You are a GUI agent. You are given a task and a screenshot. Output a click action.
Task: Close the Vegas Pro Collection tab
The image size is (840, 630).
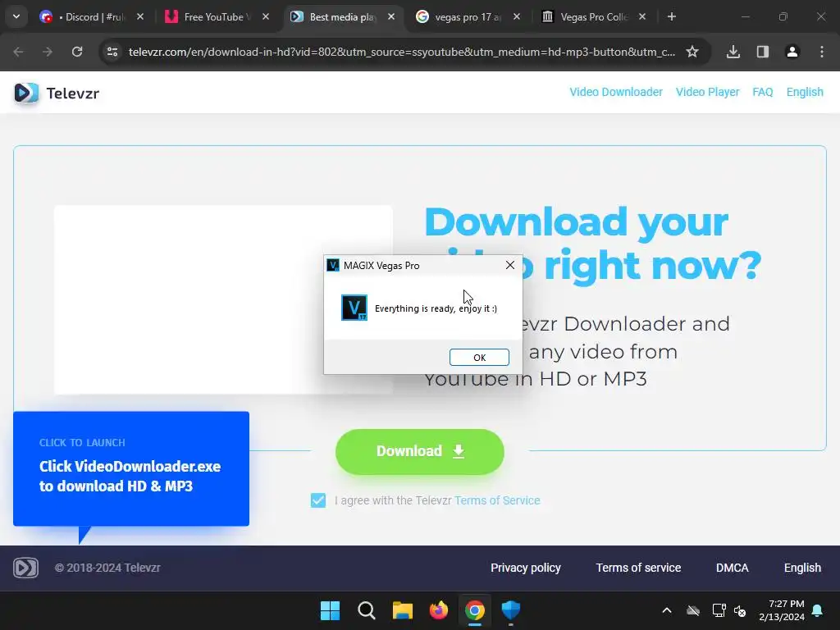tap(641, 17)
